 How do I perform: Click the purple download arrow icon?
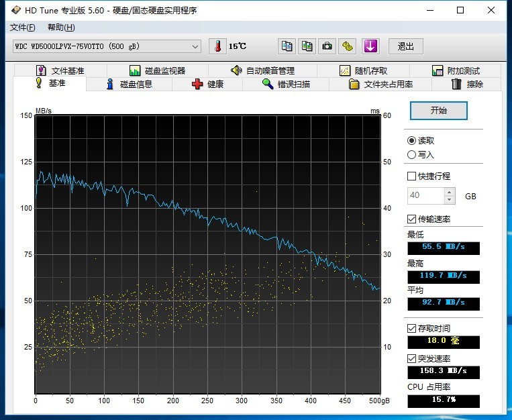coord(371,46)
